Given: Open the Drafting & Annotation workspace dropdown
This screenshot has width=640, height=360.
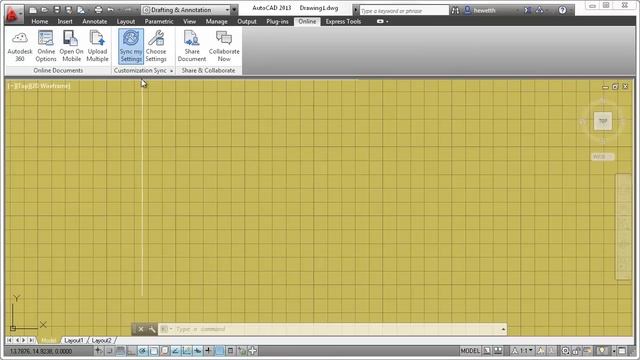Looking at the screenshot, I should [x=186, y=10].
